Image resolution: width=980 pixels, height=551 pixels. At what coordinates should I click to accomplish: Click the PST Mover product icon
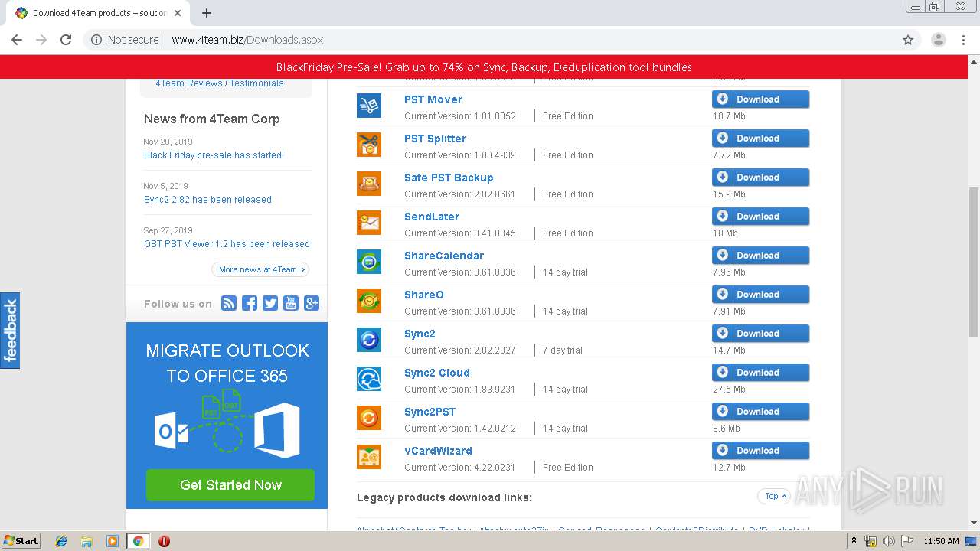click(x=369, y=106)
